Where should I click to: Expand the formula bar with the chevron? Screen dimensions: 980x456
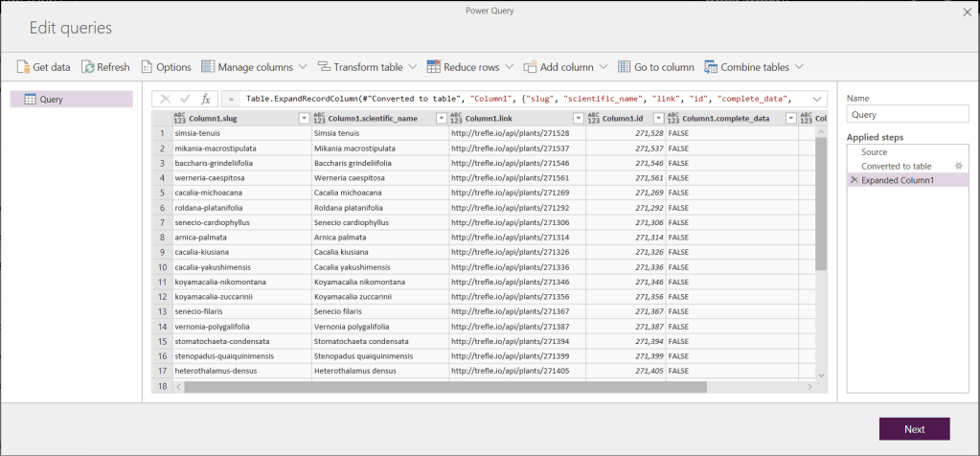(817, 99)
